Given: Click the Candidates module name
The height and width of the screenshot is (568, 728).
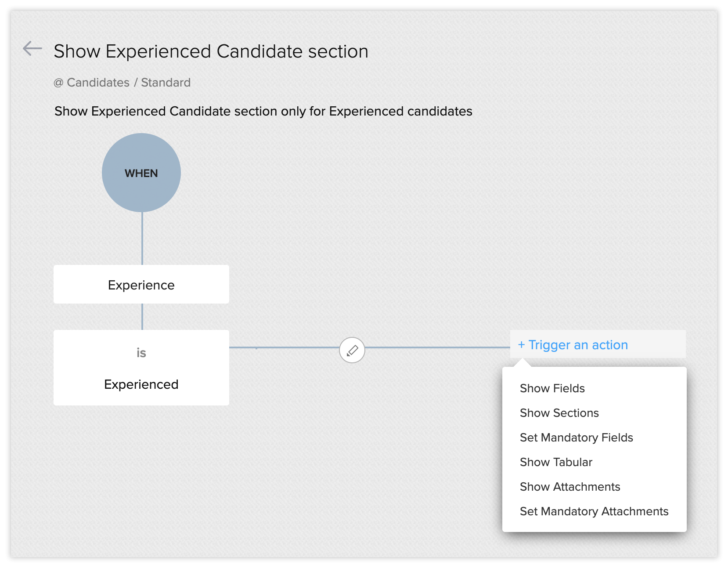Looking at the screenshot, I should (x=98, y=83).
